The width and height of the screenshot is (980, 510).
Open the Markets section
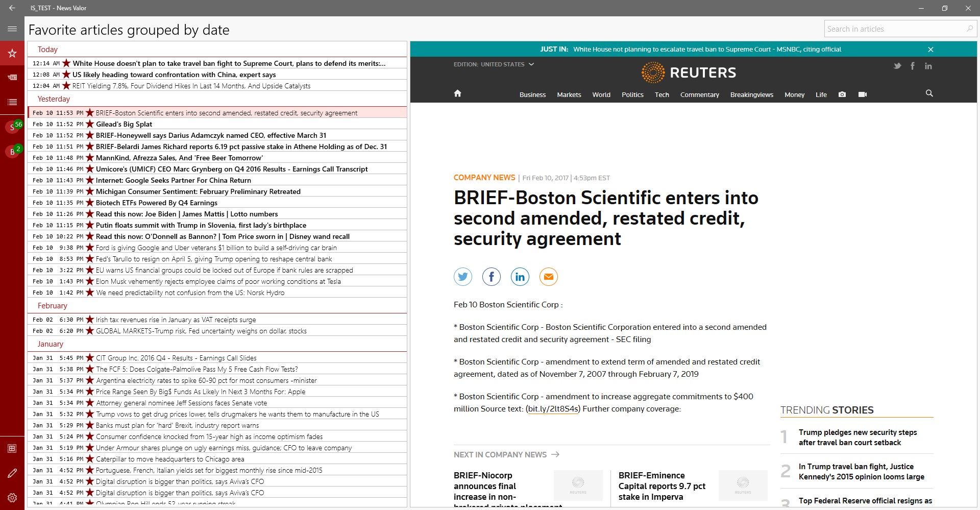(569, 94)
